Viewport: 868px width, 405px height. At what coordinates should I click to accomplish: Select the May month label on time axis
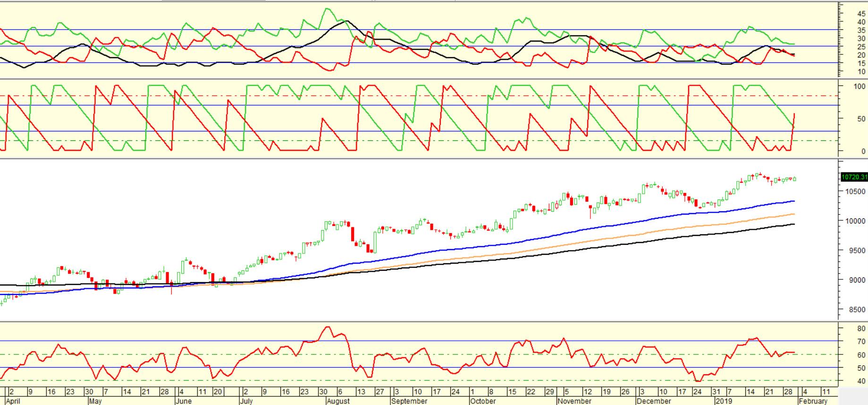[x=95, y=401]
